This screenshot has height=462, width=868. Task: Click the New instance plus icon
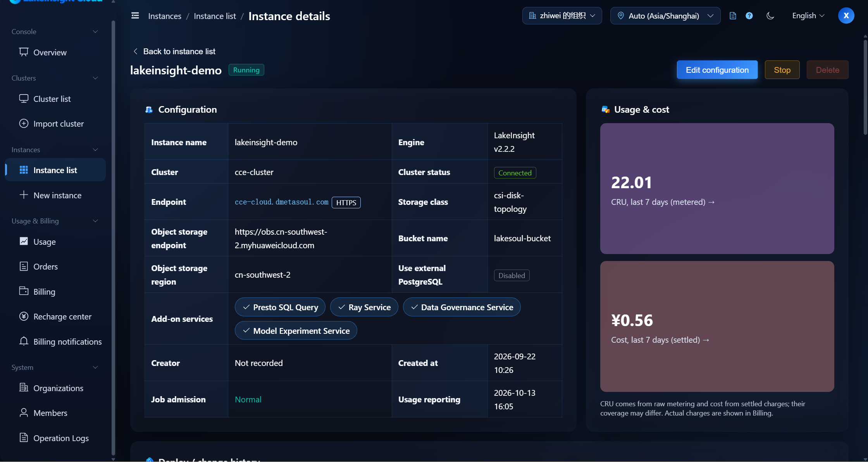24,195
